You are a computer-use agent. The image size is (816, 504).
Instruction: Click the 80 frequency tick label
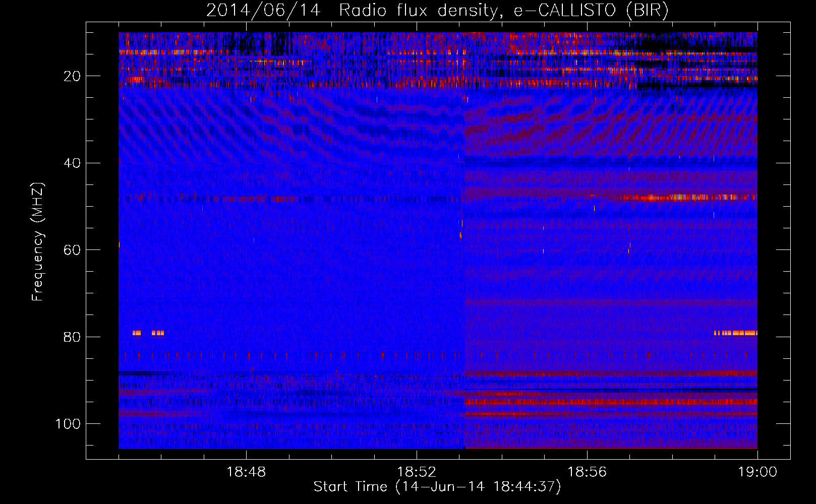pyautogui.click(x=72, y=337)
